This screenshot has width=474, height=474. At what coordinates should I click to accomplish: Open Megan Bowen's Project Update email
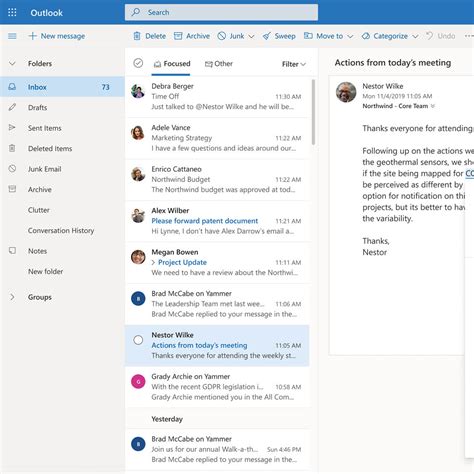click(217, 263)
